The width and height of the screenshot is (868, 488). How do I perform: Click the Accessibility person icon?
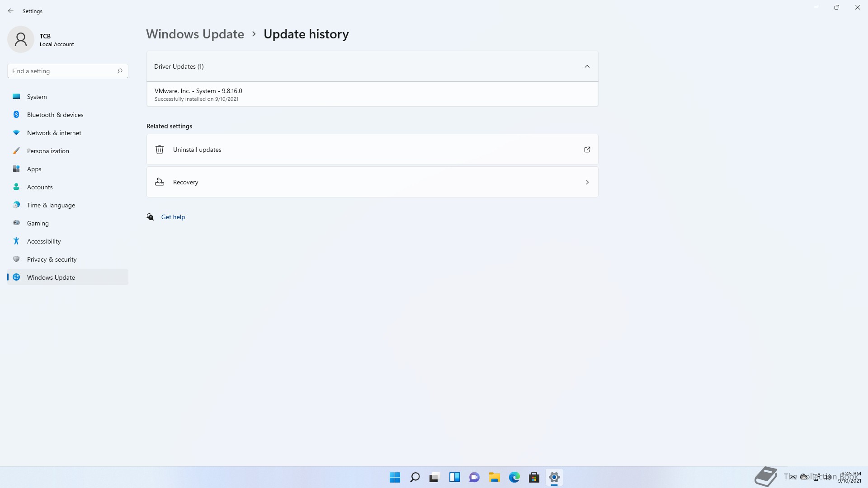click(x=16, y=241)
